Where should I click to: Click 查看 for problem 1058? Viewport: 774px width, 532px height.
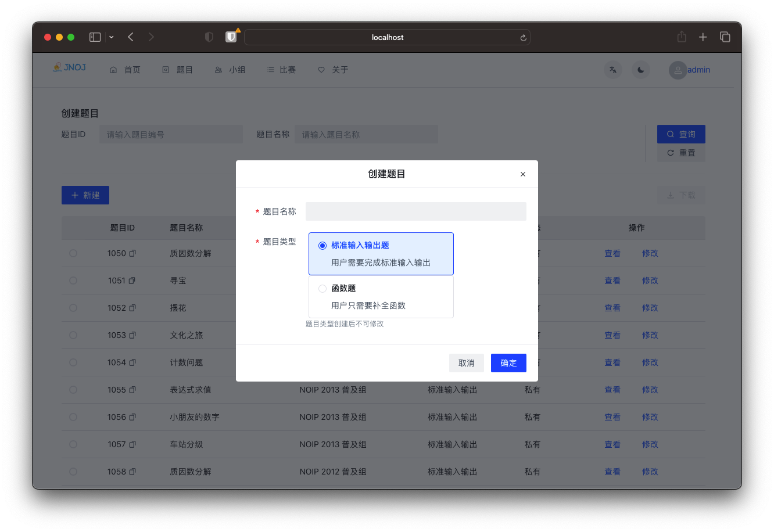612,472
